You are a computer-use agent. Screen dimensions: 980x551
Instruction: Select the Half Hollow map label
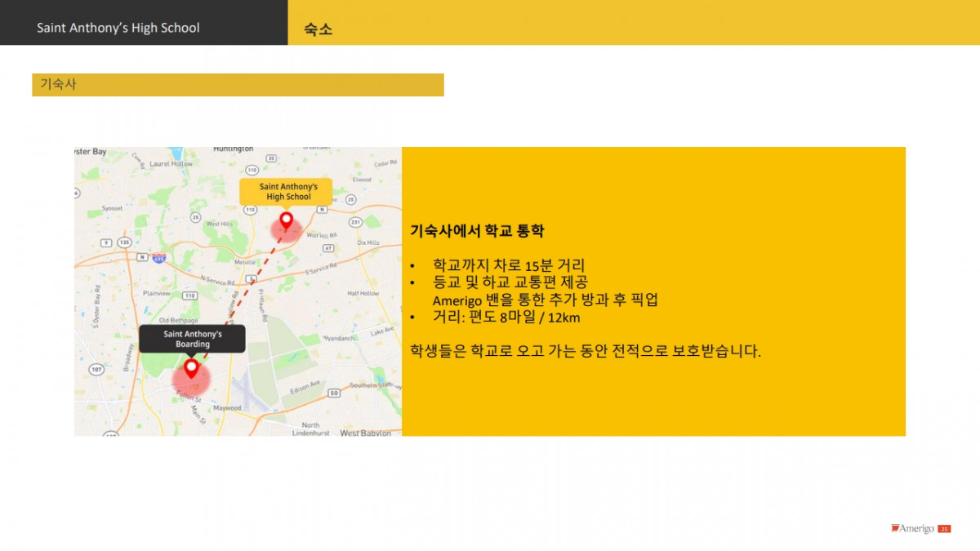click(363, 293)
